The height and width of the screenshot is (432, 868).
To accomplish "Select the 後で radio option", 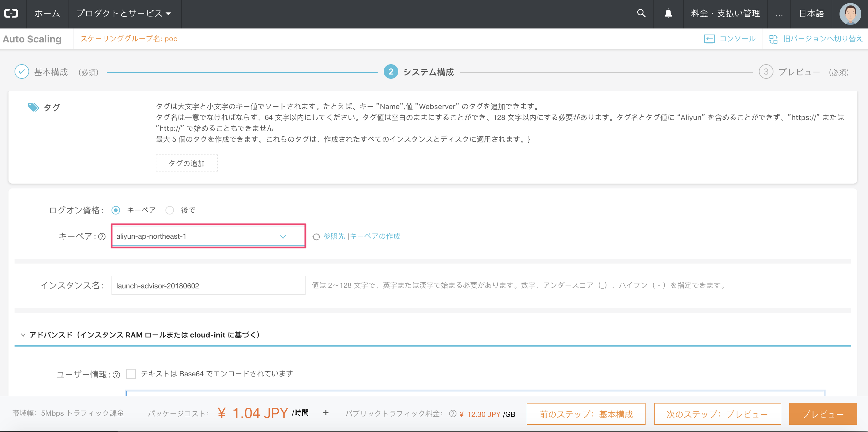I will (169, 211).
